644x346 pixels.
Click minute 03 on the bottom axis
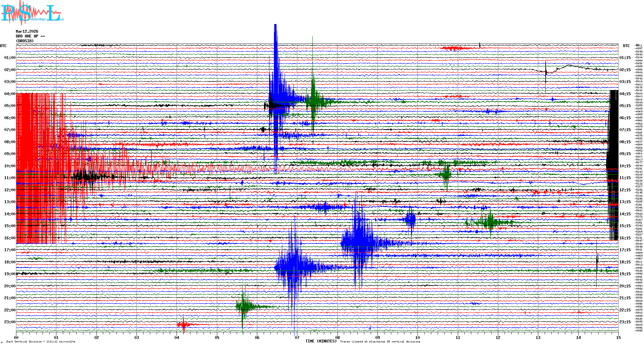point(137,337)
